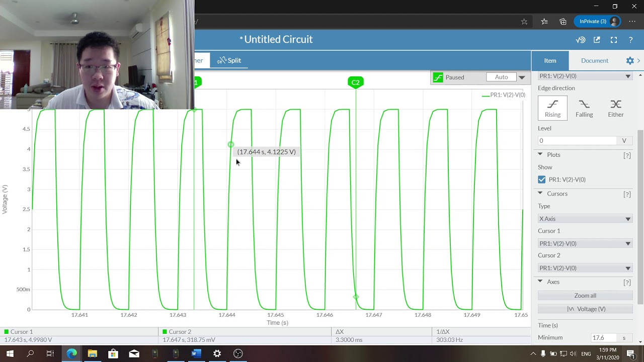The height and width of the screenshot is (362, 644).
Task: Toggle PR1: V(2)-V(0) plot checkbox
Action: pyautogui.click(x=542, y=179)
